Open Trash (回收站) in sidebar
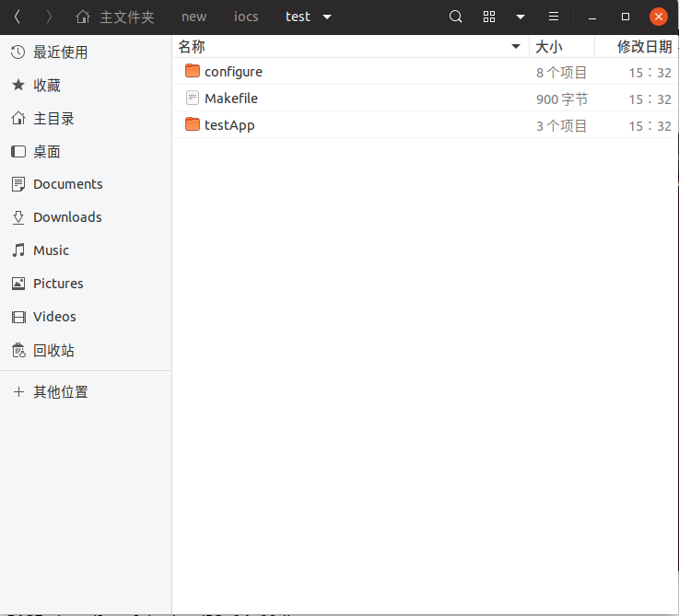Viewport: 679px width, 616px height. pos(53,350)
